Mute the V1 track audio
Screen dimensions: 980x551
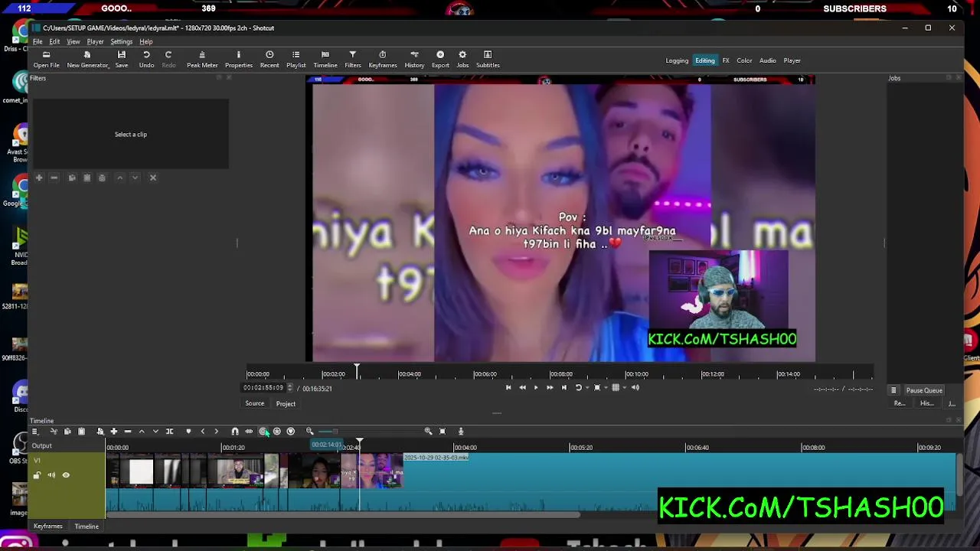51,475
